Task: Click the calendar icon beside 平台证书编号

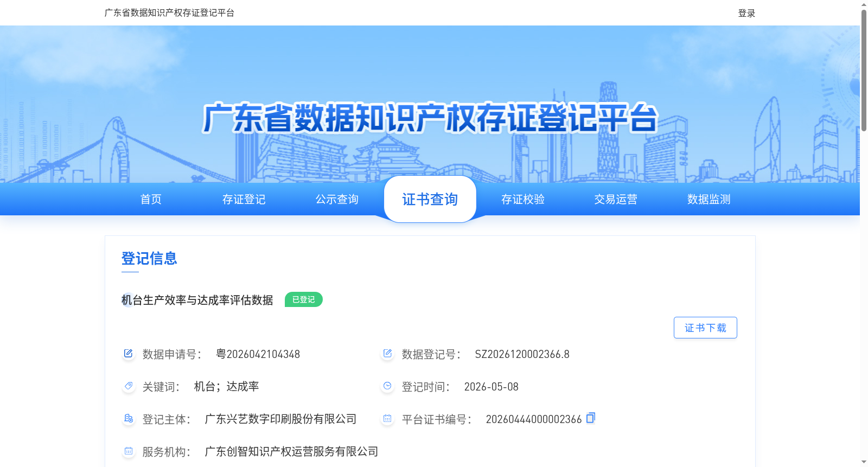Action: coord(387,419)
